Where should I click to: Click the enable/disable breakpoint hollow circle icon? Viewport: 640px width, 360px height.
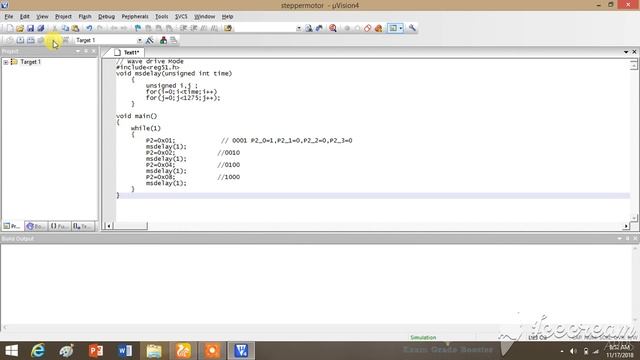[x=358, y=28]
